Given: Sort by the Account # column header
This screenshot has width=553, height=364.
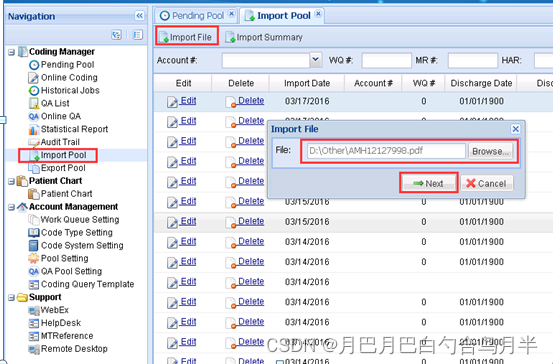Looking at the screenshot, I should tap(373, 83).
